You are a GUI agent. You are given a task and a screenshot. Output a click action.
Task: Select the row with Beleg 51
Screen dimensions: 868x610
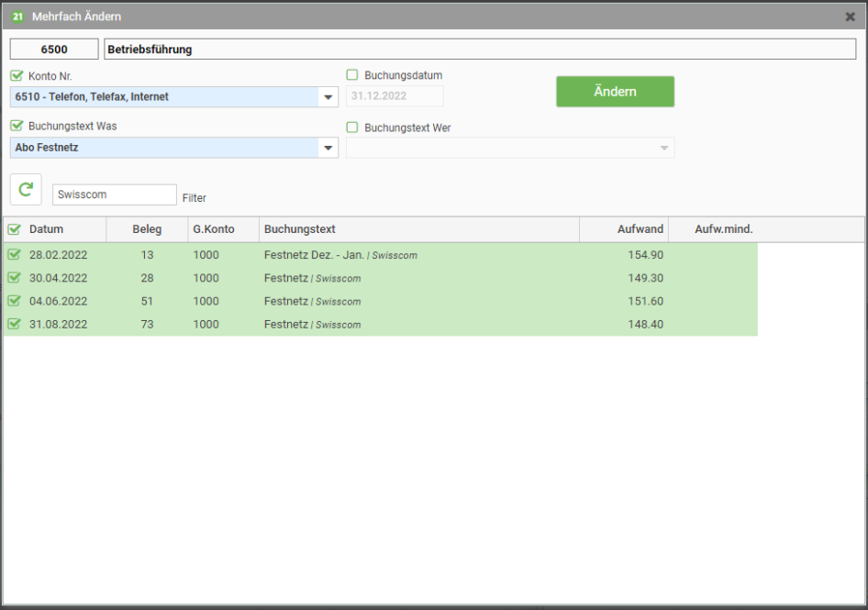381,301
